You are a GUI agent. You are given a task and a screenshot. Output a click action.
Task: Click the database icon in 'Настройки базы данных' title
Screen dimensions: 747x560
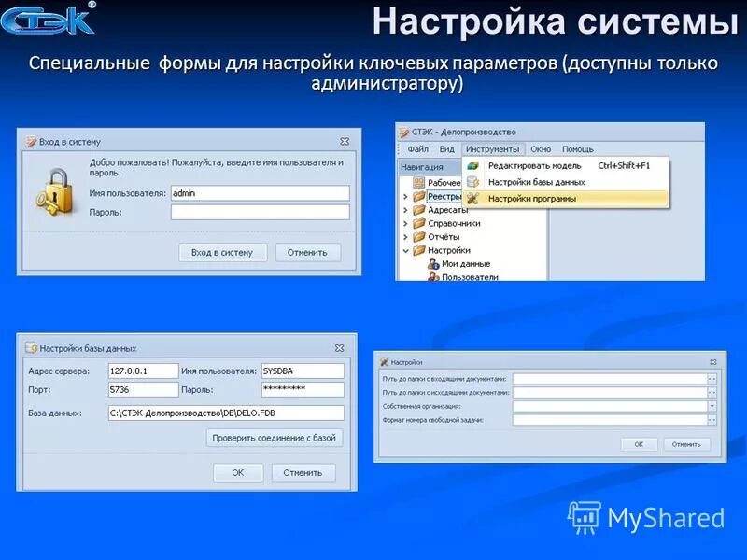(32, 348)
